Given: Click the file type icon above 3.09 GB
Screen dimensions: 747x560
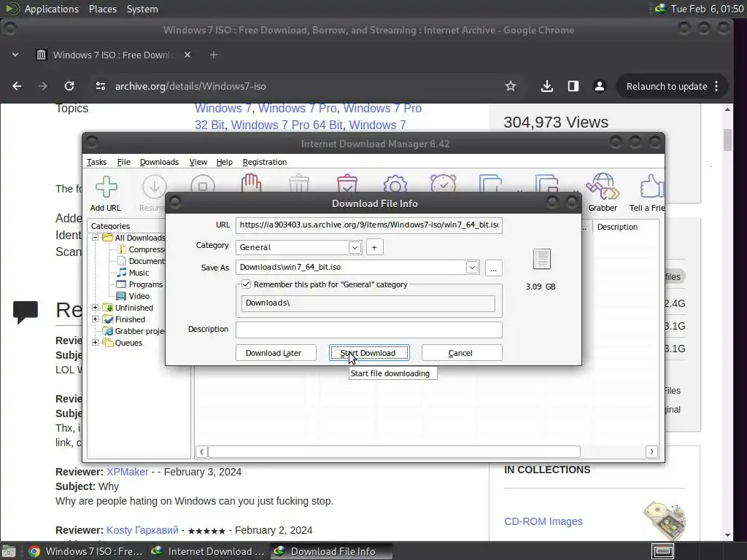Looking at the screenshot, I should (x=542, y=259).
